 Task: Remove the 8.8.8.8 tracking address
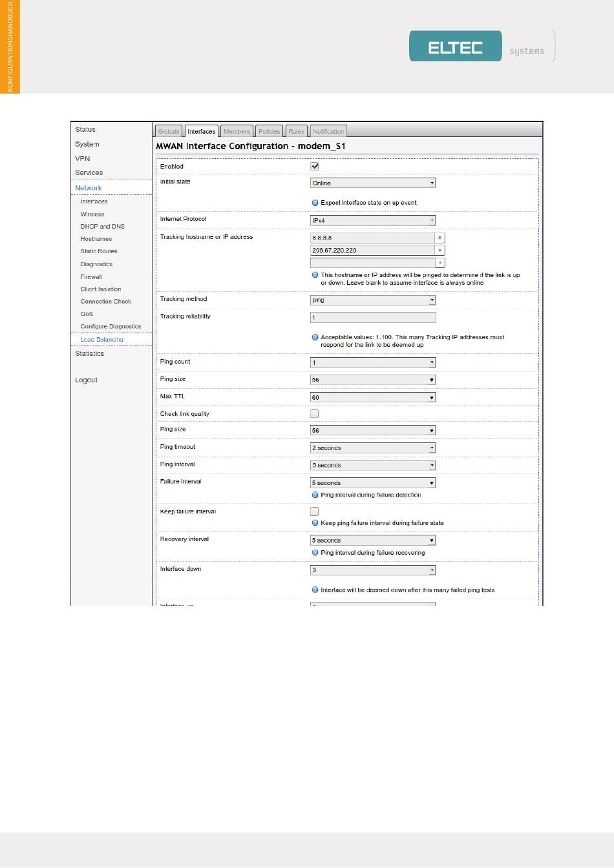point(440,238)
